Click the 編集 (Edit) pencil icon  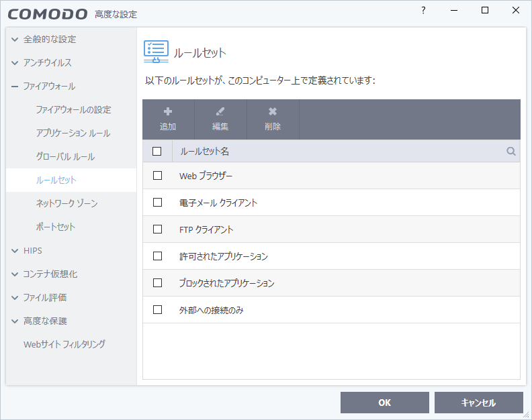pos(220,112)
